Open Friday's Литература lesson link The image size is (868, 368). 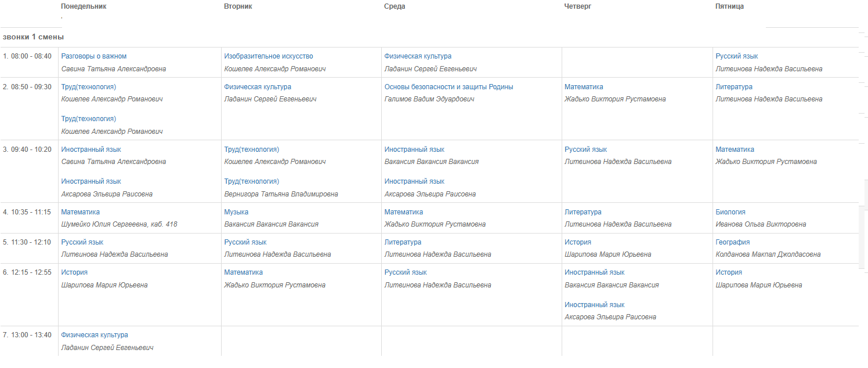[734, 87]
